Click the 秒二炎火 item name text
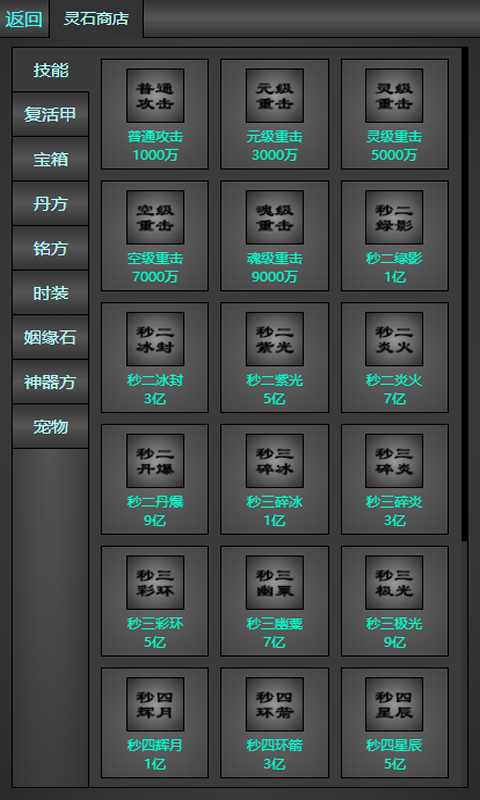 [394, 381]
